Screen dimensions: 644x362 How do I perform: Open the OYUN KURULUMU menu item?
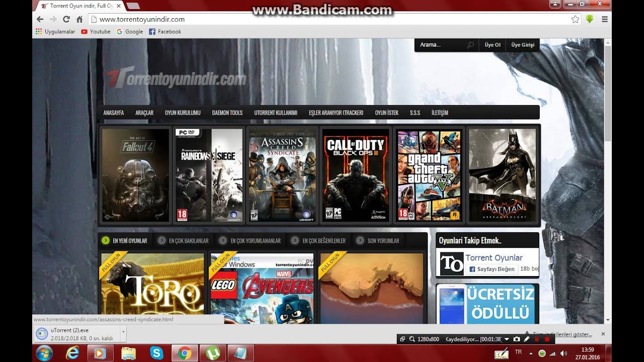coord(183,113)
